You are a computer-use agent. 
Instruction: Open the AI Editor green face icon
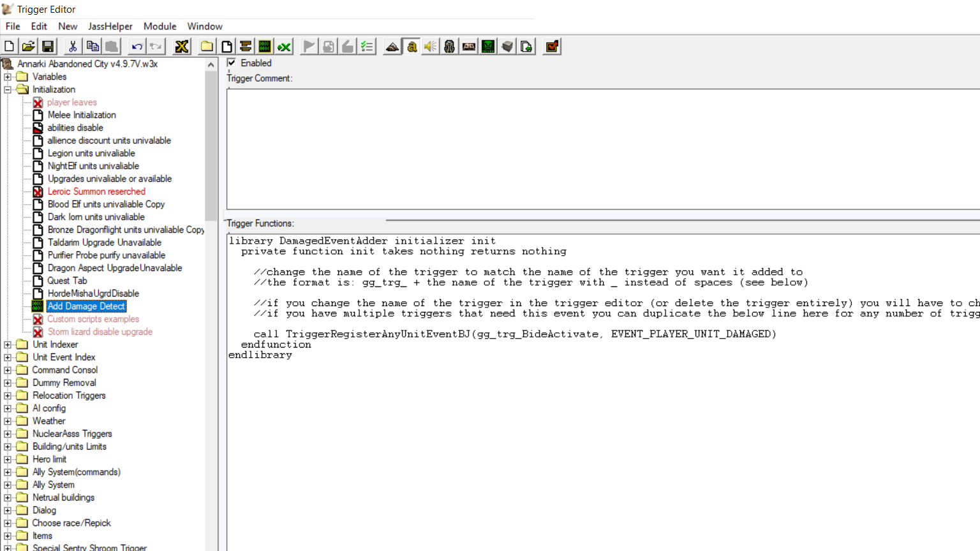pyautogui.click(x=488, y=47)
